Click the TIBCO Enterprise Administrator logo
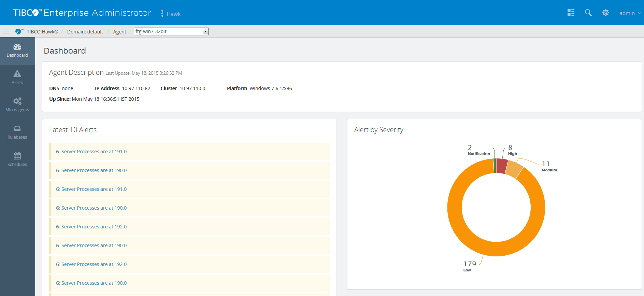 pyautogui.click(x=82, y=13)
